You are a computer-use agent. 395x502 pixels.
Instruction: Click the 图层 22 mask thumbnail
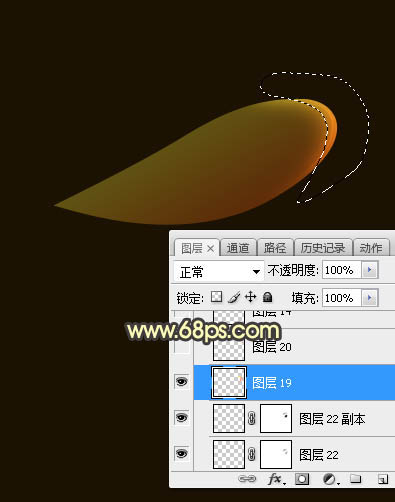point(276,454)
